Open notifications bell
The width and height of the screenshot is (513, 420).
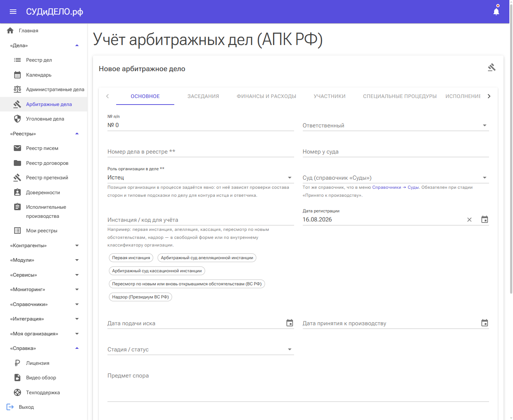coord(496,11)
